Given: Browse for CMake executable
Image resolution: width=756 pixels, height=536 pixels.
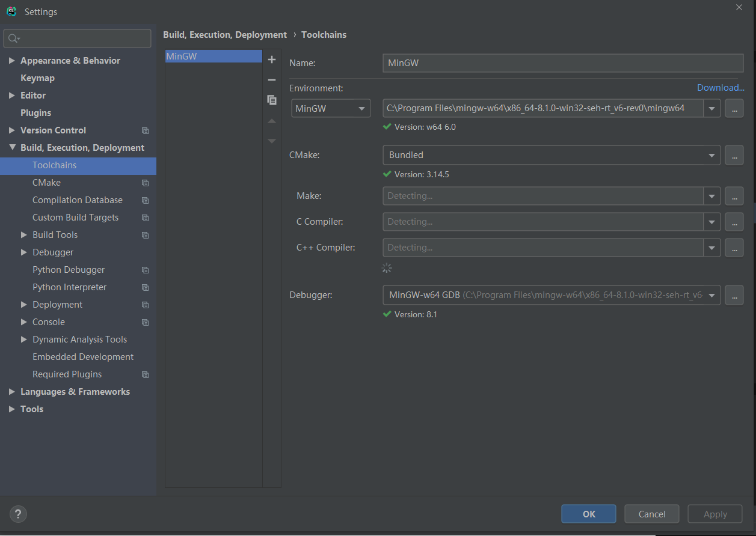Looking at the screenshot, I should point(734,155).
